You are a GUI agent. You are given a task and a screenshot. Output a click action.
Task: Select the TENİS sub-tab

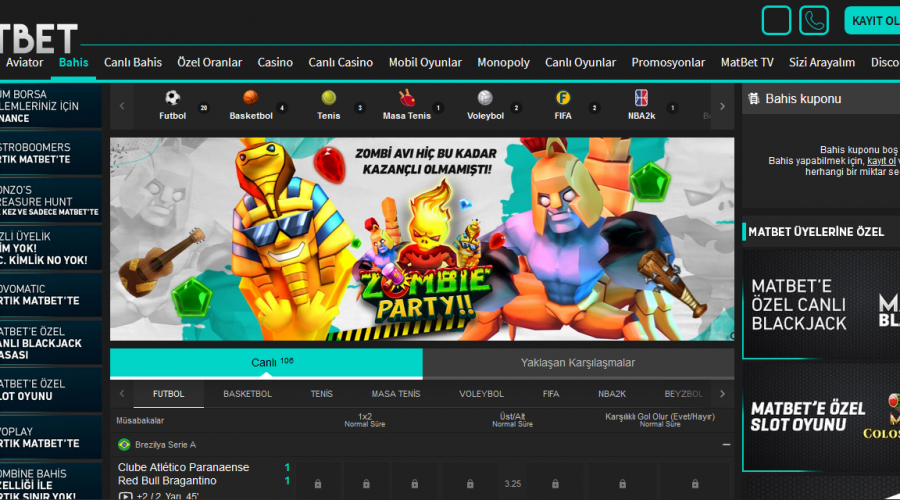[x=321, y=394]
